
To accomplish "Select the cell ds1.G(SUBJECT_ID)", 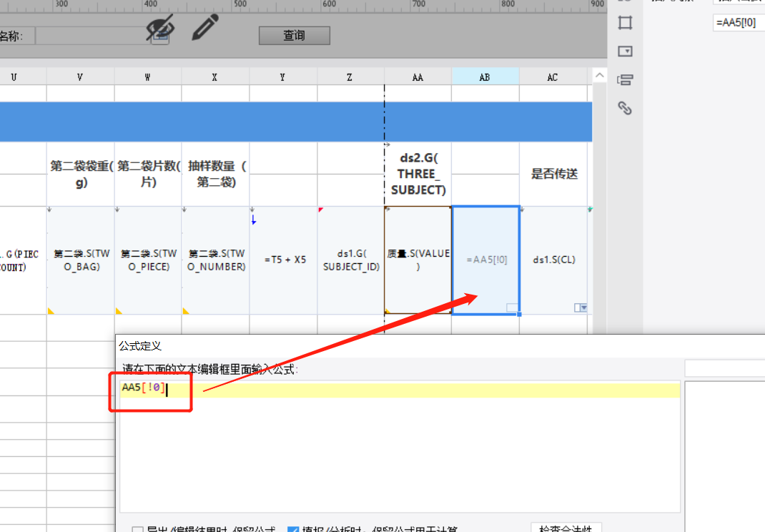I will pos(350,260).
